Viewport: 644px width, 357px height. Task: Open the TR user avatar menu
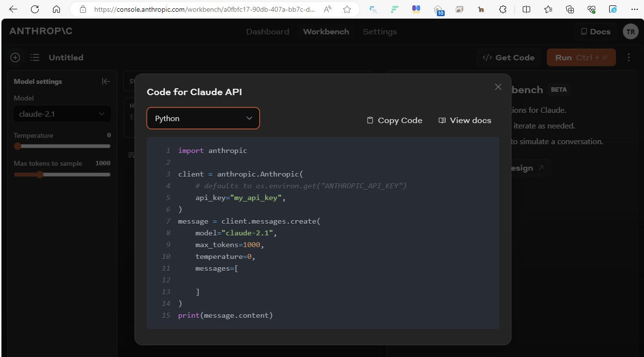click(x=630, y=31)
